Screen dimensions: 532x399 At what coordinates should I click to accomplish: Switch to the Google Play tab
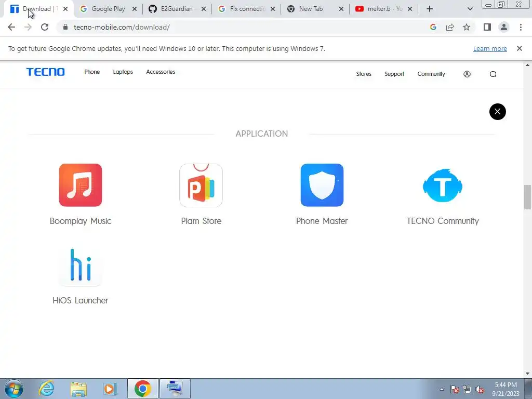pos(108,9)
